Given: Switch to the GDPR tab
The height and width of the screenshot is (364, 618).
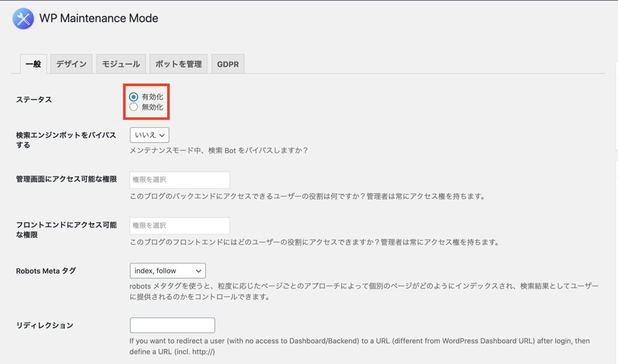Looking at the screenshot, I should pyautogui.click(x=228, y=64).
